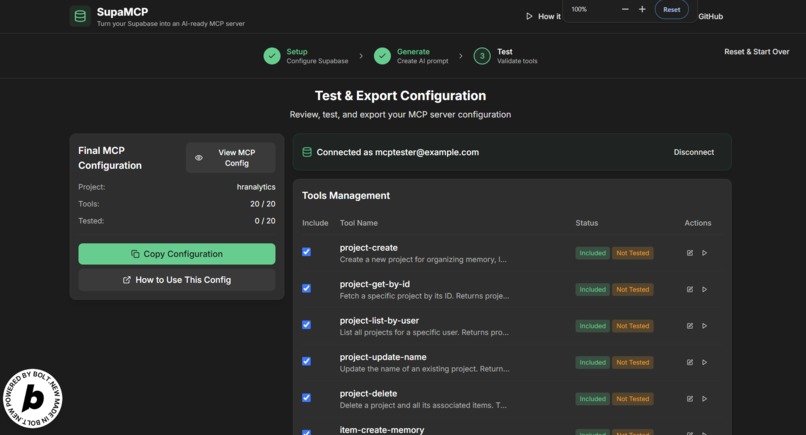Uncheck the project-list-by-user include checkbox
The width and height of the screenshot is (806, 435).
point(306,325)
